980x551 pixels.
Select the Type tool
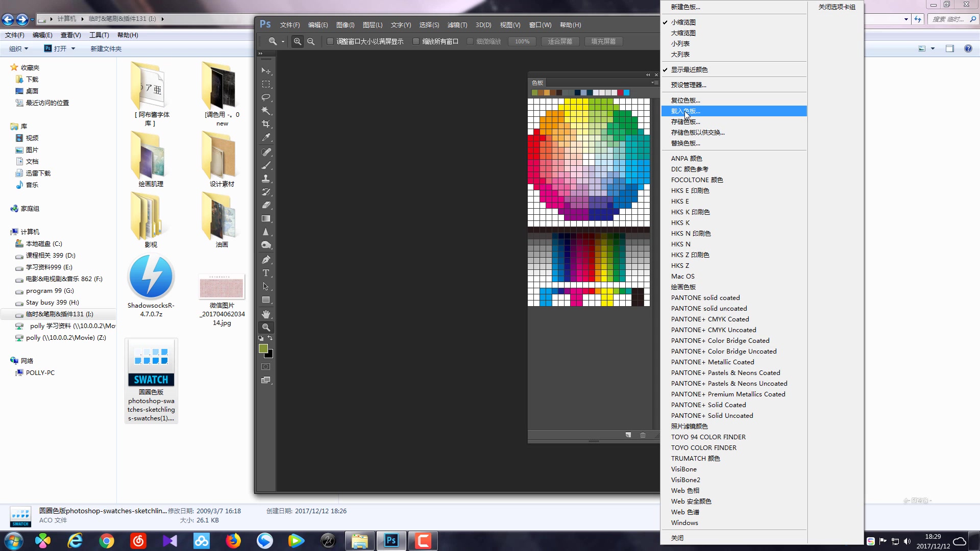coord(266,273)
